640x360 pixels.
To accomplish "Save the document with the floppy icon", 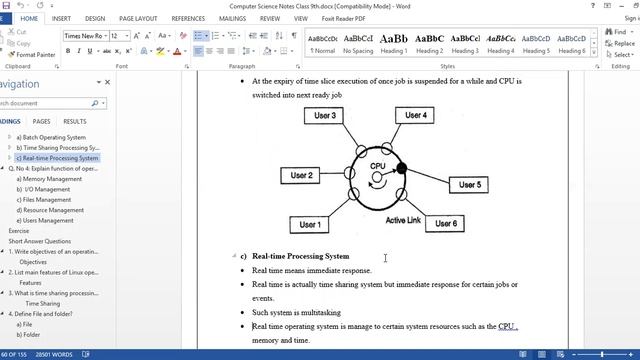I will [6, 6].
